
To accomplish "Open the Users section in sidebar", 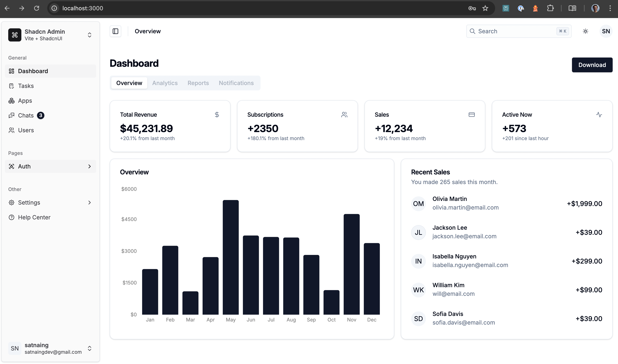I will tap(26, 130).
